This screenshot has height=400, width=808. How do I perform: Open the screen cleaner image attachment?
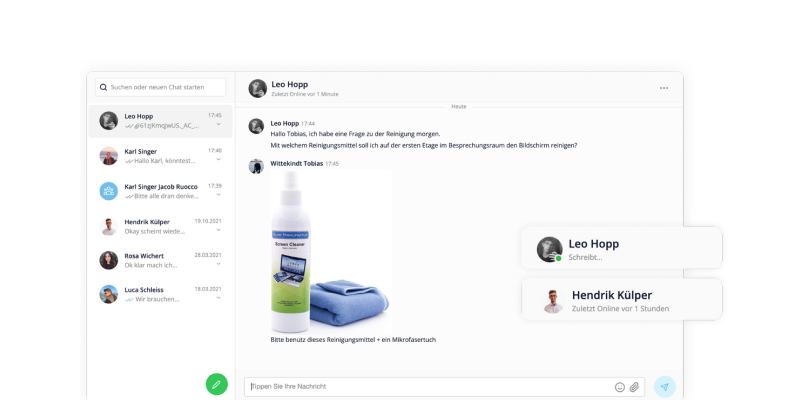331,252
